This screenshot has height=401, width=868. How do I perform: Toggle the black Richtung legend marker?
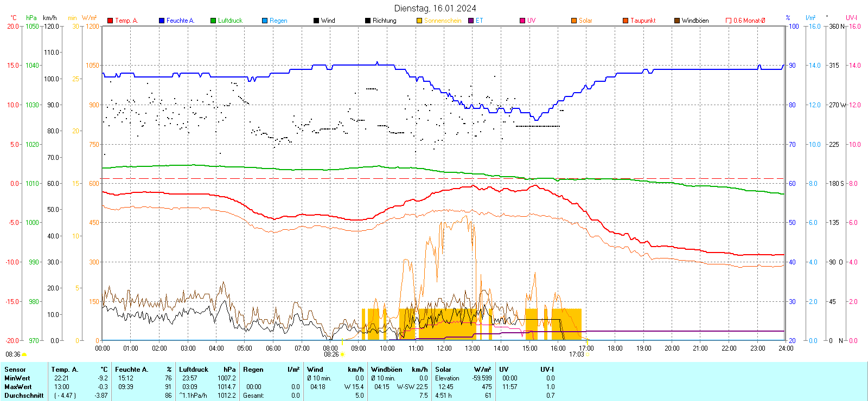pyautogui.click(x=368, y=21)
